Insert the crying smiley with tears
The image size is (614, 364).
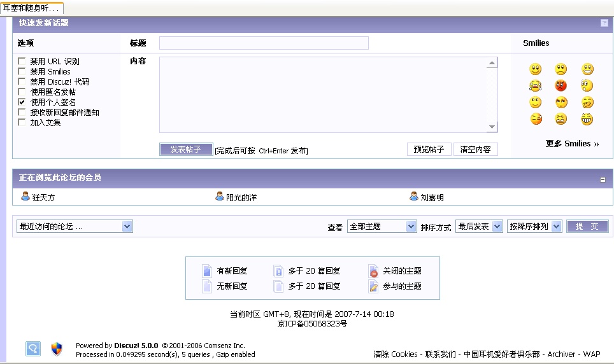(x=535, y=85)
